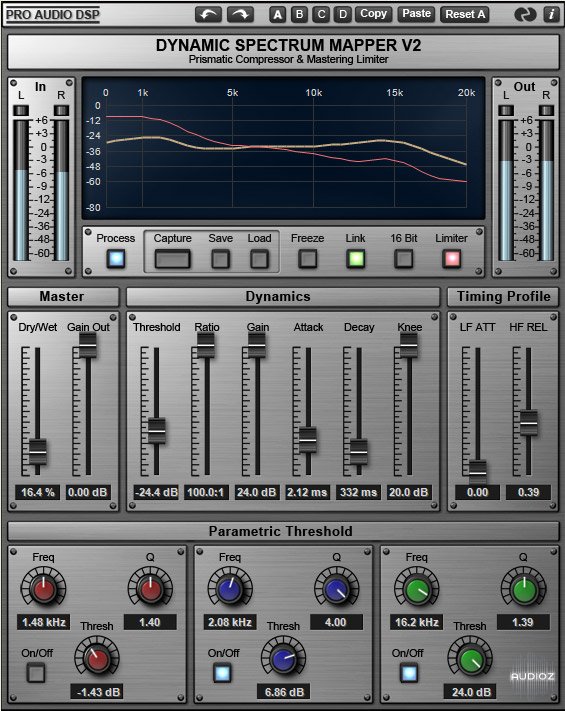Click the PRO AUDIO DSP logo
Viewport: 565px width, 711px height.
tap(53, 15)
